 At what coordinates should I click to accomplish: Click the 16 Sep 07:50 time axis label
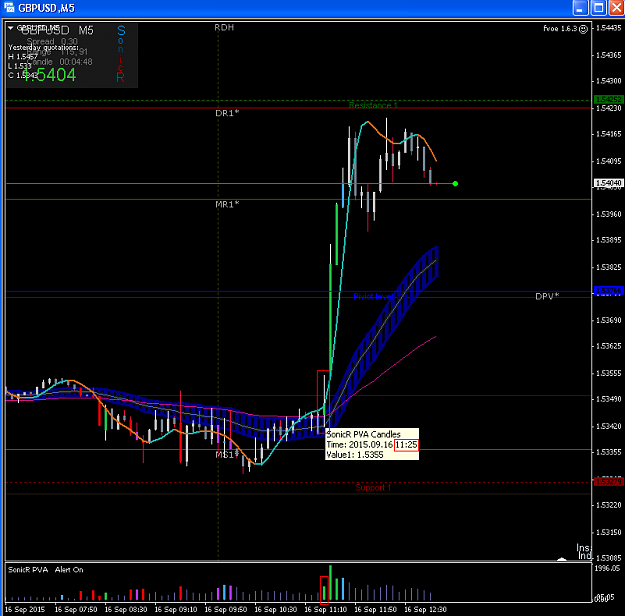coord(76,609)
